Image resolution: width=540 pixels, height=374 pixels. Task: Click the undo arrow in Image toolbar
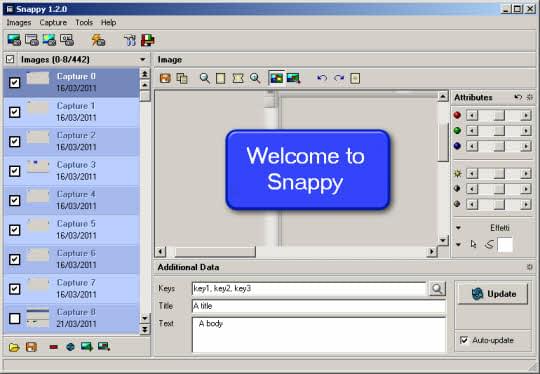322,78
